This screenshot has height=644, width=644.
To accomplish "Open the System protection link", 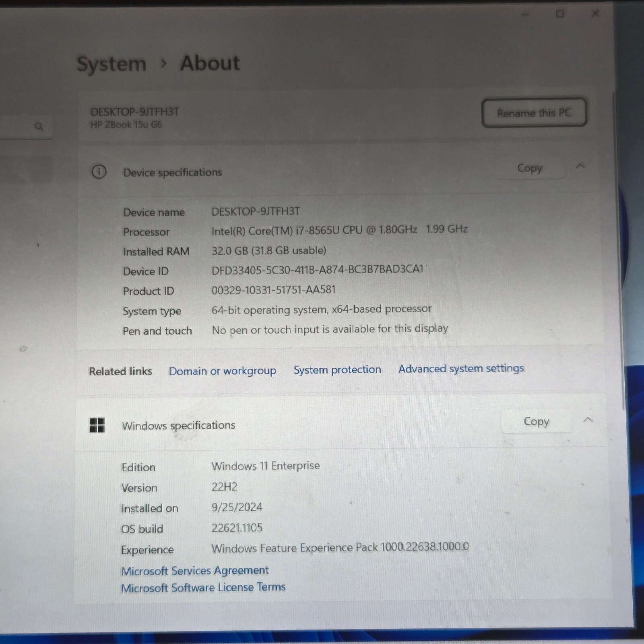I will (337, 369).
